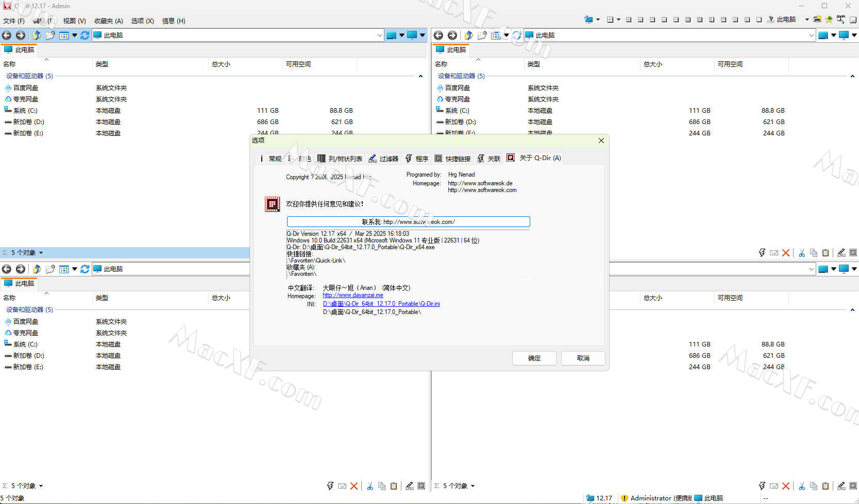Image resolution: width=859 pixels, height=504 pixels.
Task: Refresh the top-left pane
Action: coord(85,36)
